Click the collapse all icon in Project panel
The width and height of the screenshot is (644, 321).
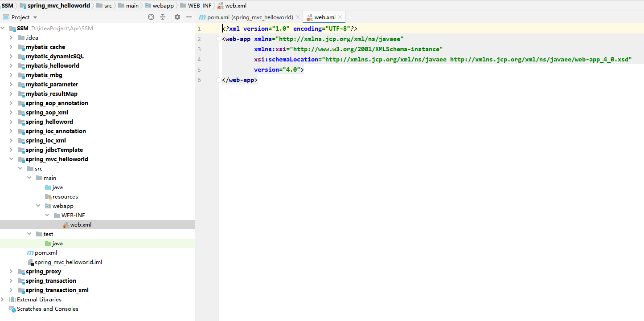pos(163,17)
